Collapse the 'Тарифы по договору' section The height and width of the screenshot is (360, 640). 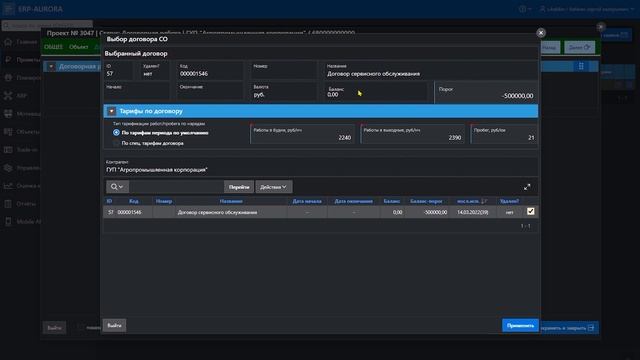[111, 111]
